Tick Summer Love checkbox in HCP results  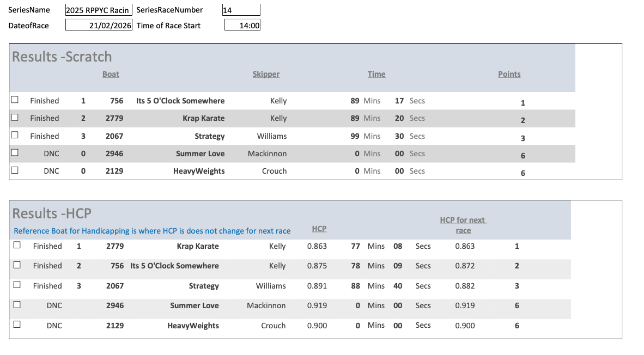pos(17,305)
